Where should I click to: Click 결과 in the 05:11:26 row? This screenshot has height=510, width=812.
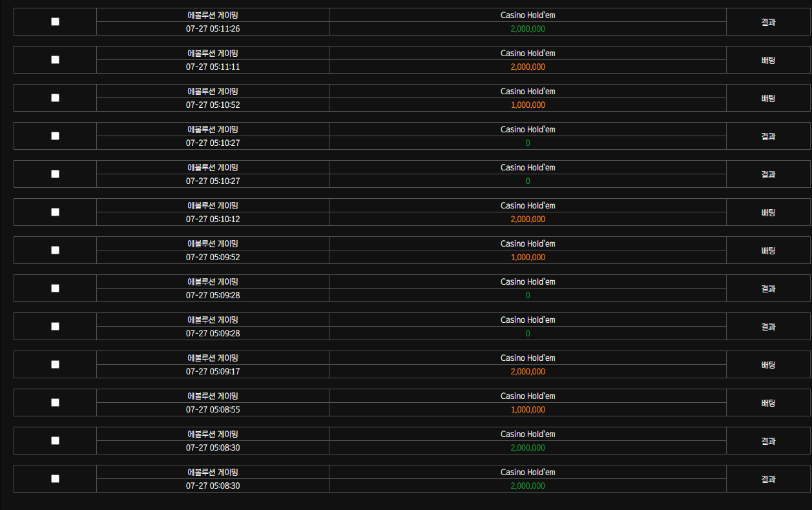[x=768, y=22]
